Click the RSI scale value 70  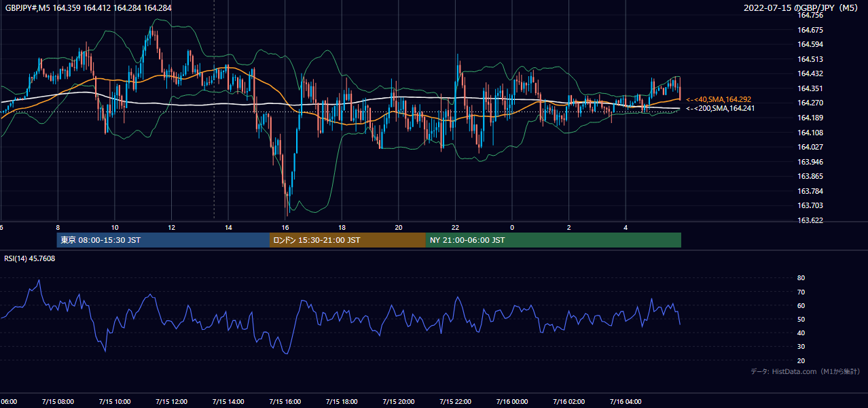click(801, 292)
